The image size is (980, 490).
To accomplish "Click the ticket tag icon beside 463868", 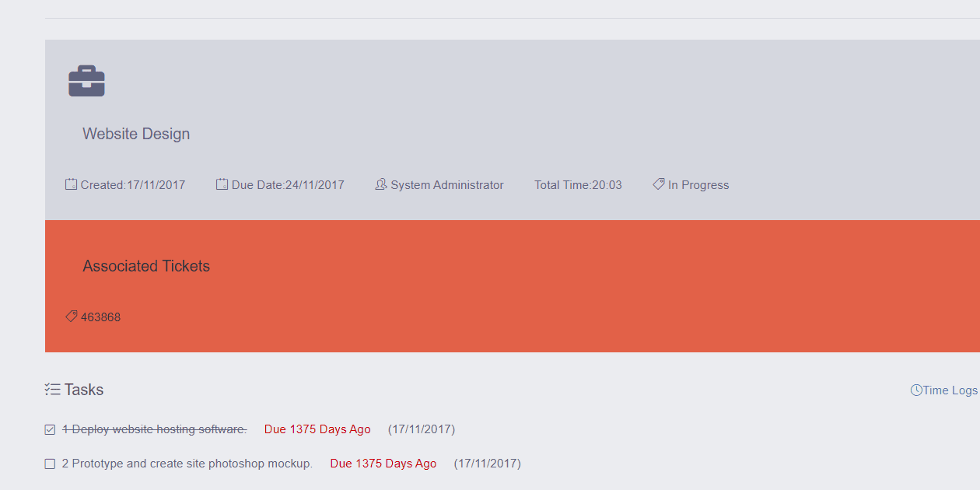I will coord(72,317).
